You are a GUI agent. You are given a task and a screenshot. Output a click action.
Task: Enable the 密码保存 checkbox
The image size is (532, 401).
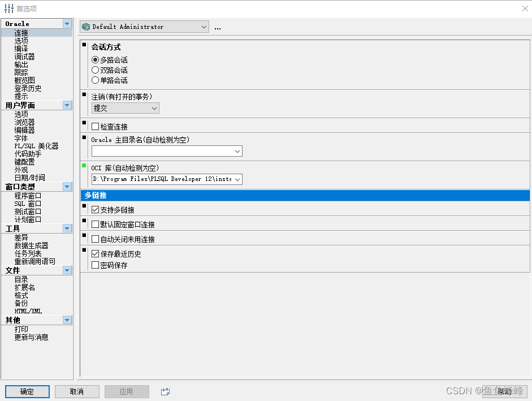96,265
